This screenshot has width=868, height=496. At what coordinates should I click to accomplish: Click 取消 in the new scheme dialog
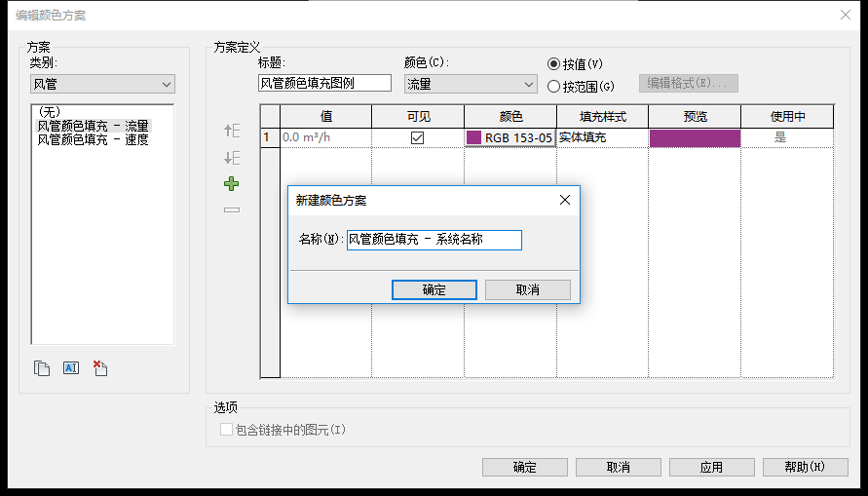tap(528, 289)
